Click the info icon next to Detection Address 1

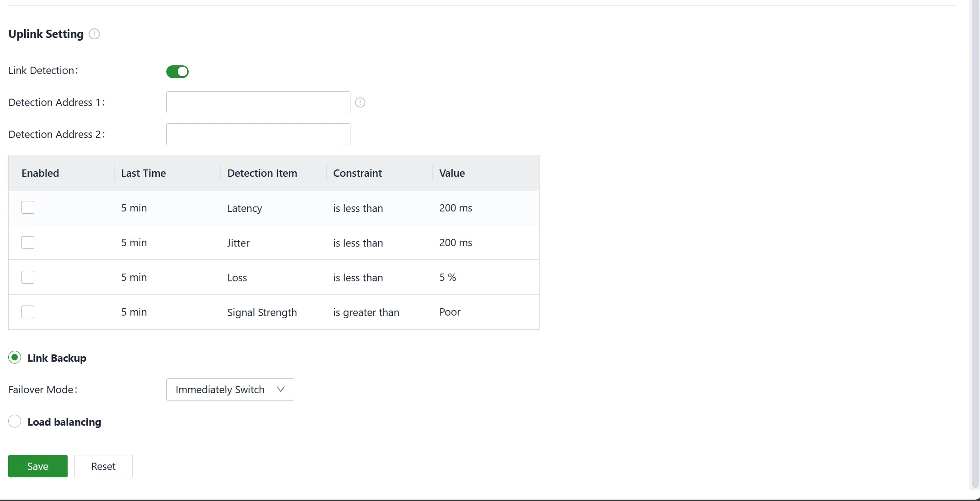[360, 103]
